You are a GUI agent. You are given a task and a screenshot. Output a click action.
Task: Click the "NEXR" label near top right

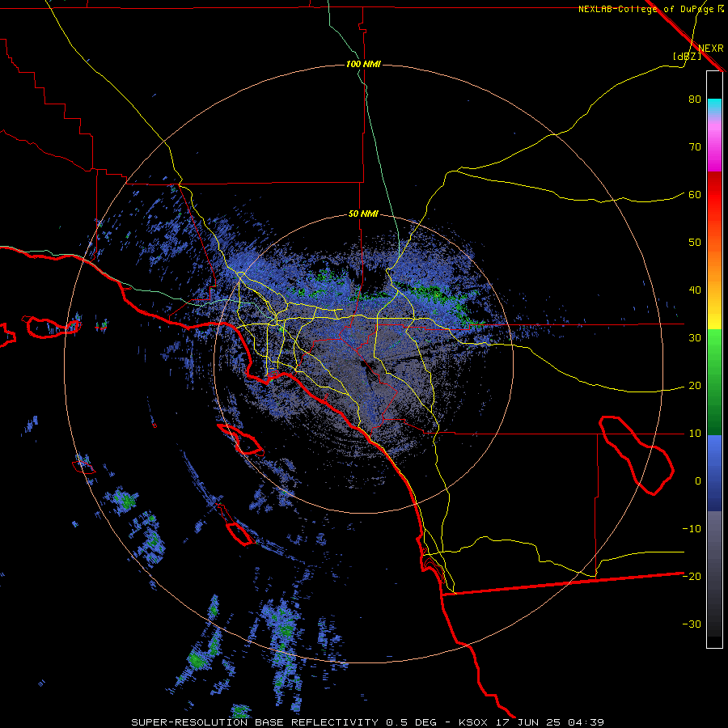(x=711, y=49)
